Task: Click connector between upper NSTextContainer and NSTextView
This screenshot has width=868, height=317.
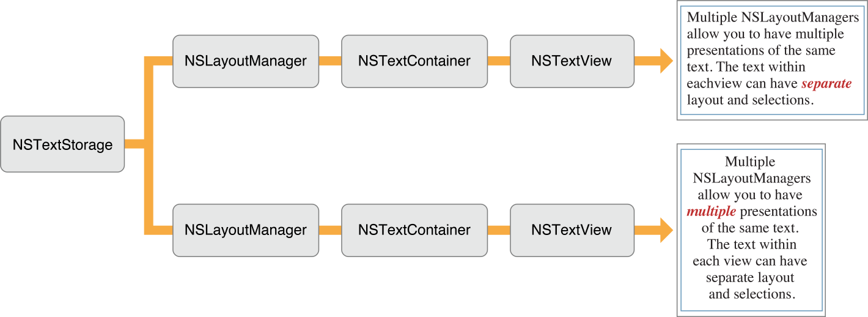Action: (499, 61)
